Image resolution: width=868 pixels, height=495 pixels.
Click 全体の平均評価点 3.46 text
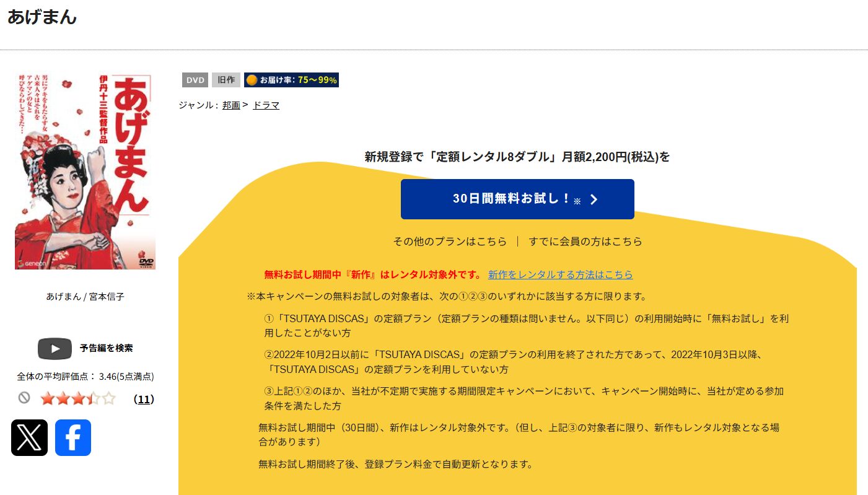coord(85,376)
